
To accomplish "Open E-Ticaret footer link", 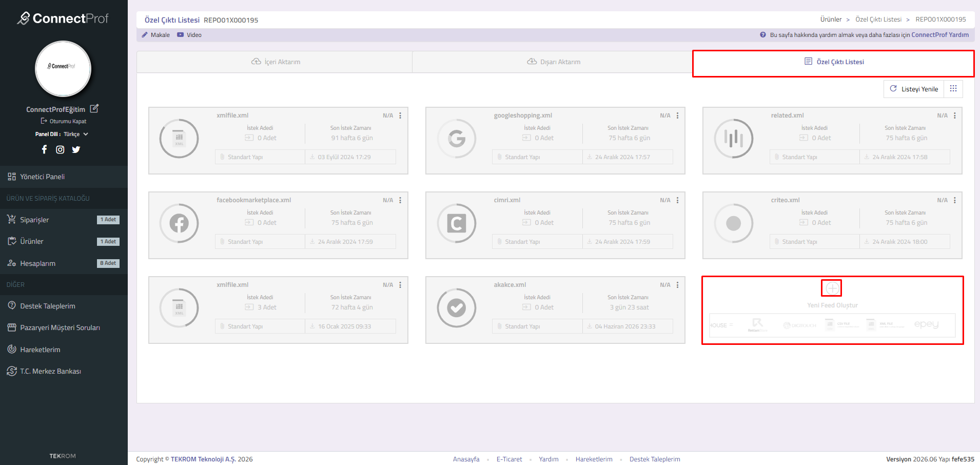I will pyautogui.click(x=509, y=459).
